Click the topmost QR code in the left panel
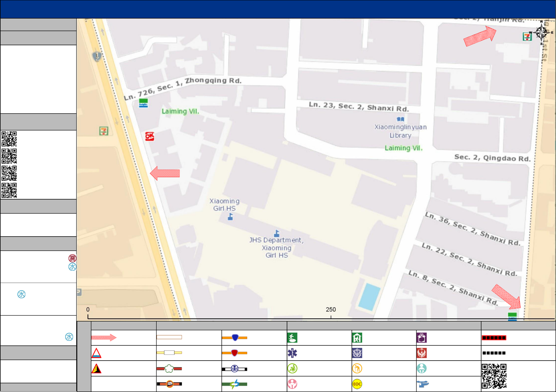Viewport: 556px width, 392px height. point(9,139)
